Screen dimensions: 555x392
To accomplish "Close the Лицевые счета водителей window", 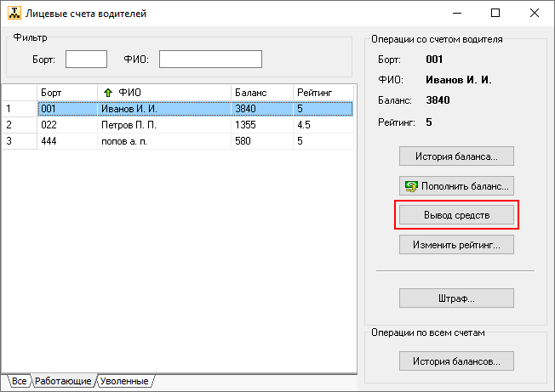I will tap(535, 13).
